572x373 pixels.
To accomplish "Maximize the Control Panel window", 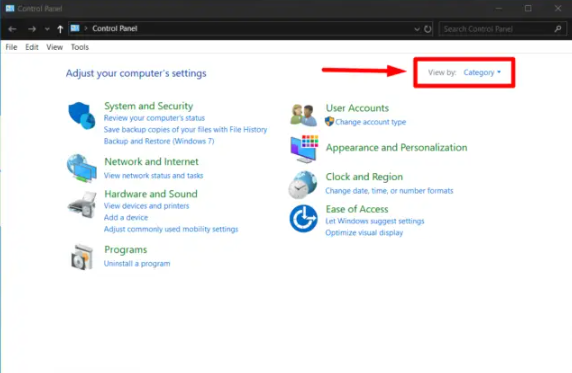I will pos(528,8).
